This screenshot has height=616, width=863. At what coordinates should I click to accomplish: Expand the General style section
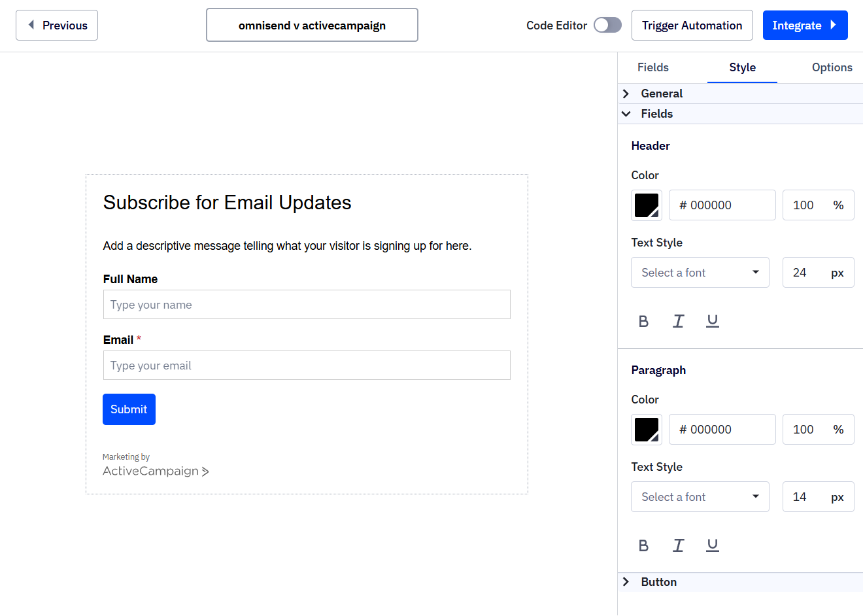click(x=740, y=94)
